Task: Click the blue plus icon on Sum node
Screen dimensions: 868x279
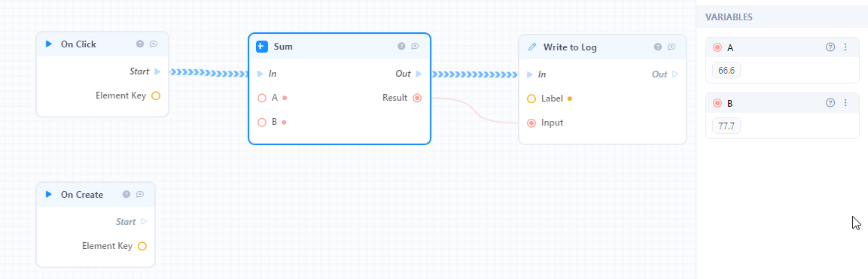Action: [262, 47]
